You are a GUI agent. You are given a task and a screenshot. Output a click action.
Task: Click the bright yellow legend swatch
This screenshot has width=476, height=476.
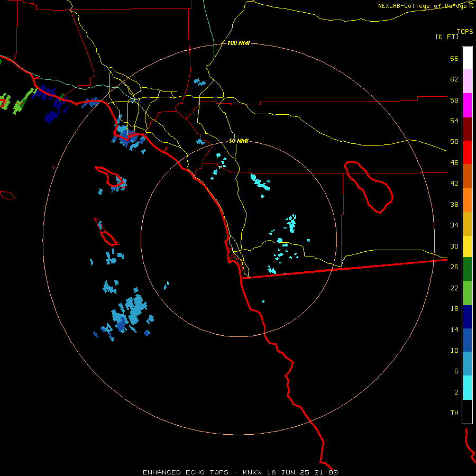(467, 246)
